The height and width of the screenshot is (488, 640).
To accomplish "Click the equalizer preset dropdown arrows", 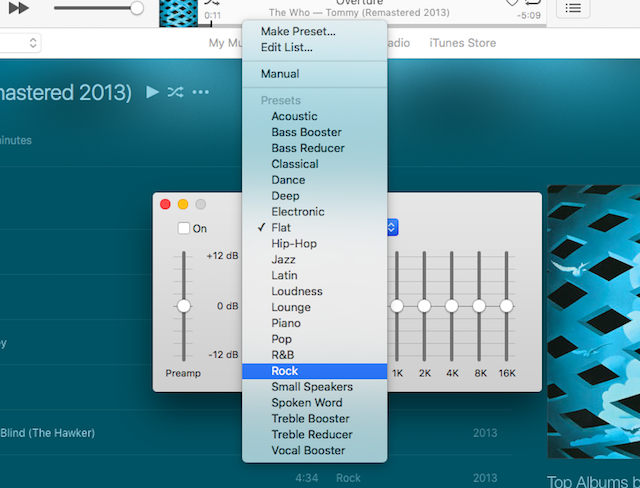I will [x=391, y=228].
